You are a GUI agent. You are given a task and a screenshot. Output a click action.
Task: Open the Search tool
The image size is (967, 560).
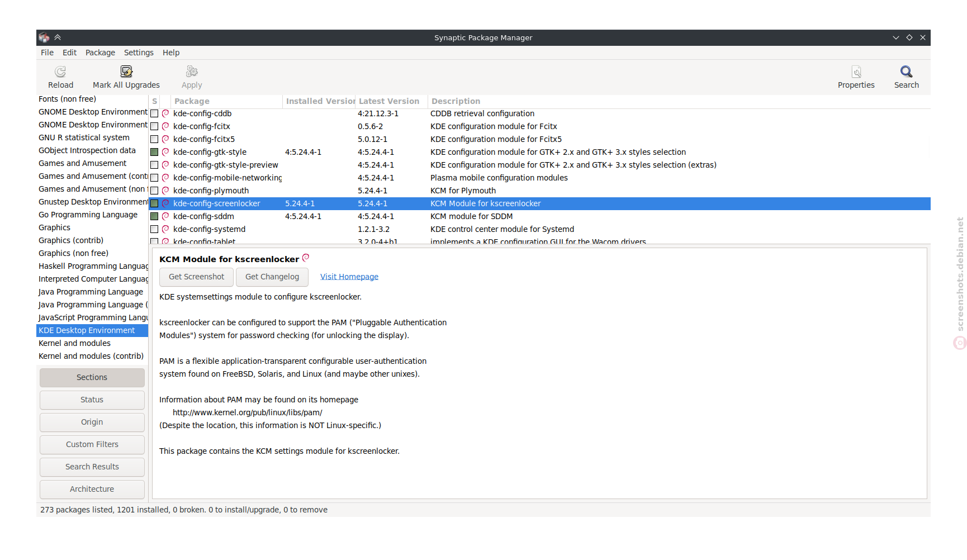pos(906,72)
